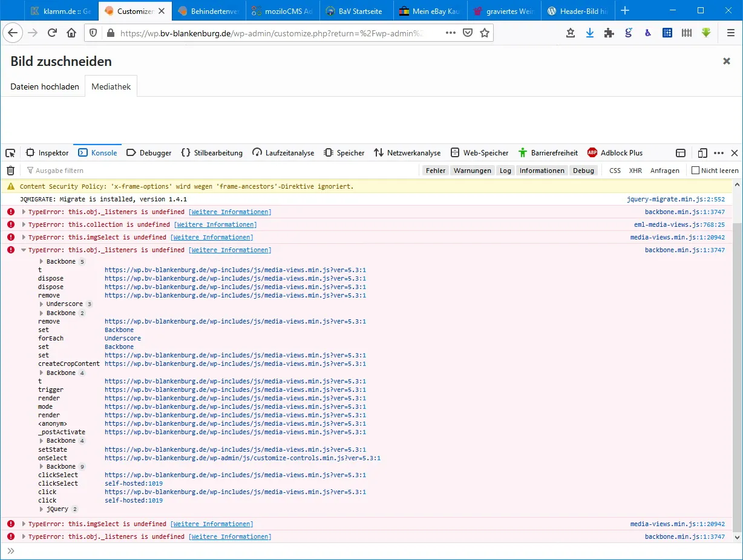Open responsive design mode icon in devtools
This screenshot has height=560, width=743.
(702, 153)
